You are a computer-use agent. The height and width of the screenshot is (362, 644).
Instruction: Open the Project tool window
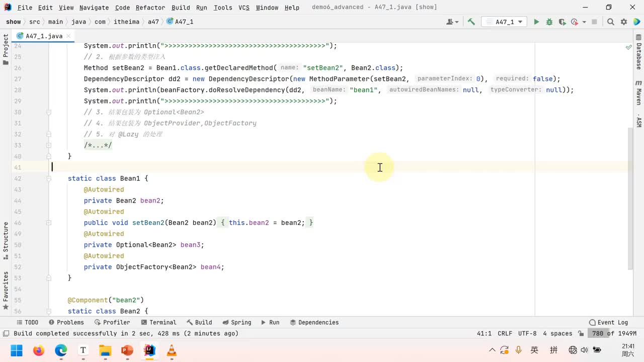(6, 49)
